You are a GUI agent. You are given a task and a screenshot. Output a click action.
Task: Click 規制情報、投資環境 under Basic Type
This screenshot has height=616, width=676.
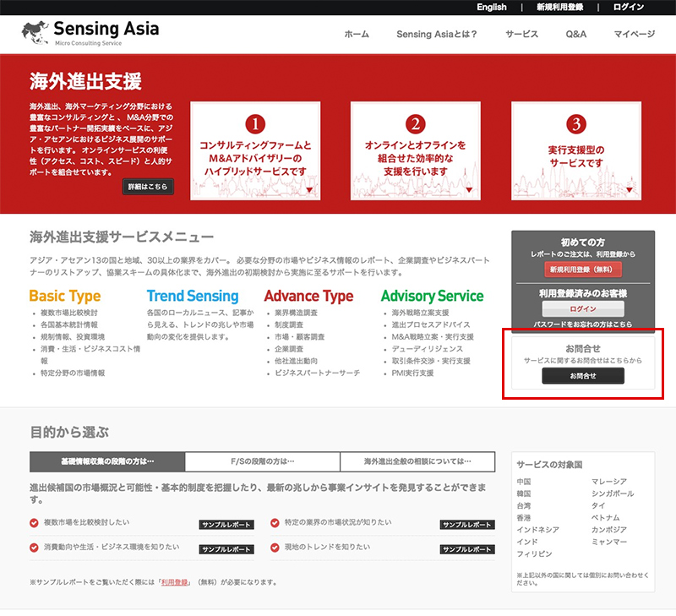pos(73,336)
